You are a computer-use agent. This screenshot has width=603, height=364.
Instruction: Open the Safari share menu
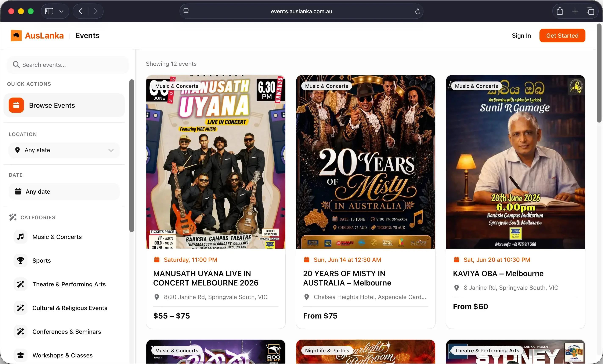point(560,11)
